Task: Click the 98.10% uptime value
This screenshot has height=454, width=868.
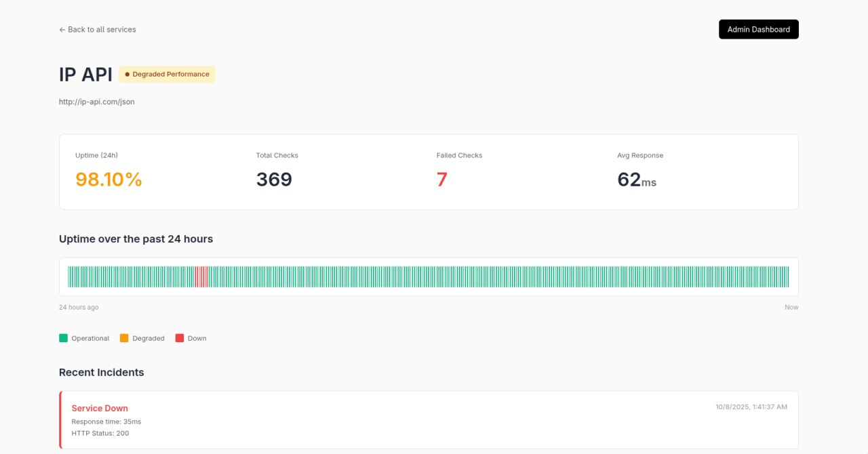Action: click(108, 179)
